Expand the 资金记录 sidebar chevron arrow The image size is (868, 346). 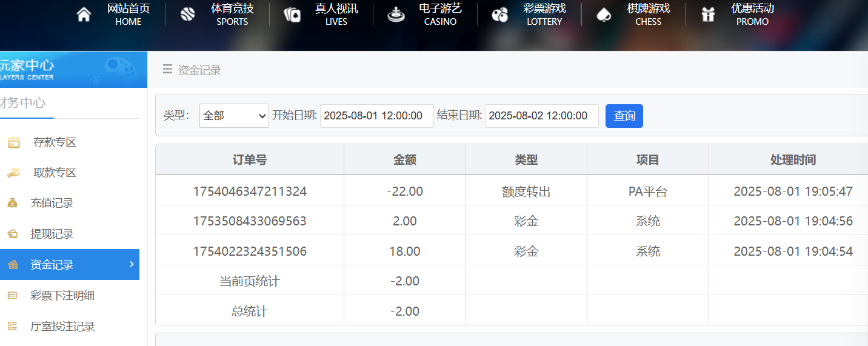click(132, 264)
